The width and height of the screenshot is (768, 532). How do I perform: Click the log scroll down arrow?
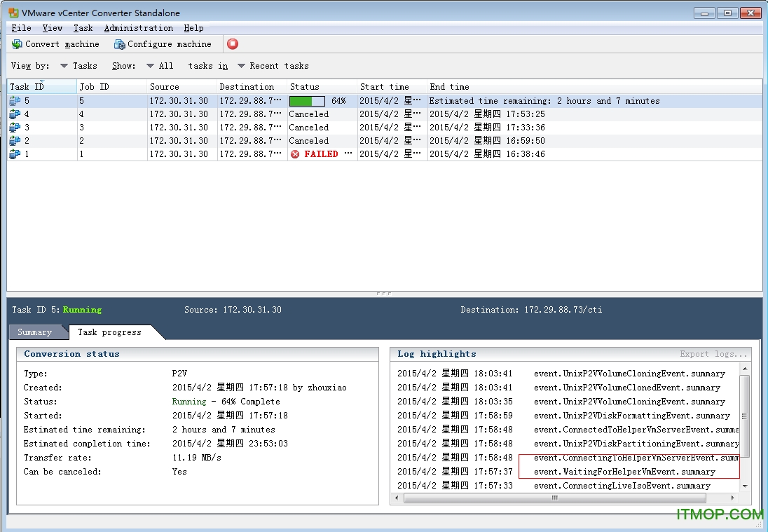pyautogui.click(x=744, y=486)
